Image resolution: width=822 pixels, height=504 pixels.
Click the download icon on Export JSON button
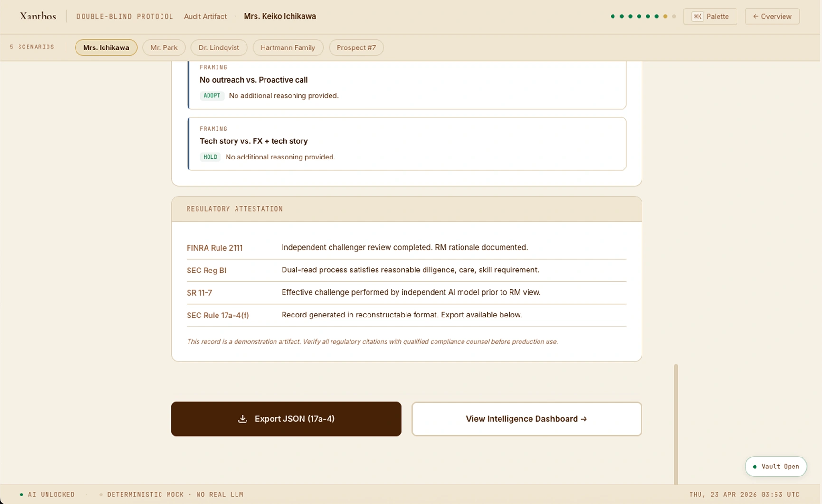243,419
